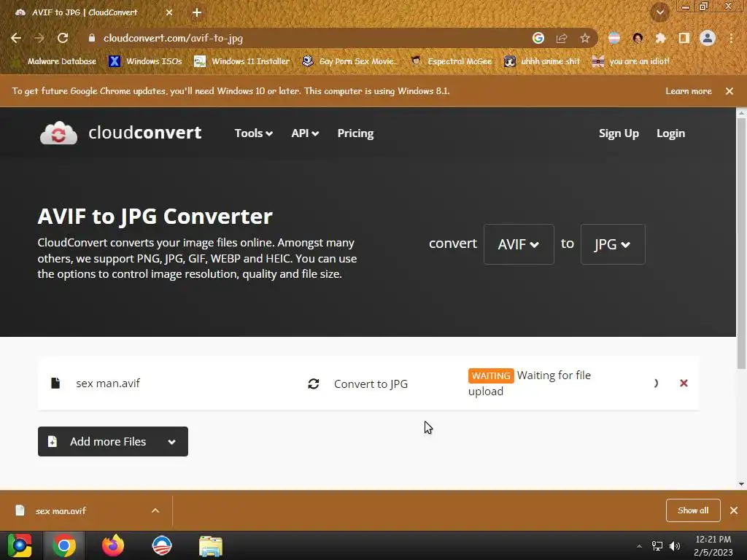Open File Explorer from the taskbar
Image resolution: width=747 pixels, height=560 pixels.
coord(211,546)
